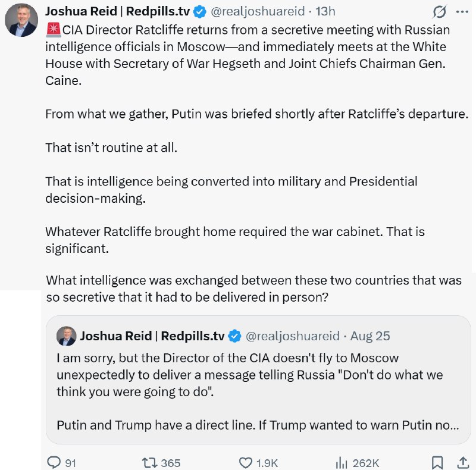The width and height of the screenshot is (476, 470).
Task: Click the share upload icon
Action: coord(463,462)
